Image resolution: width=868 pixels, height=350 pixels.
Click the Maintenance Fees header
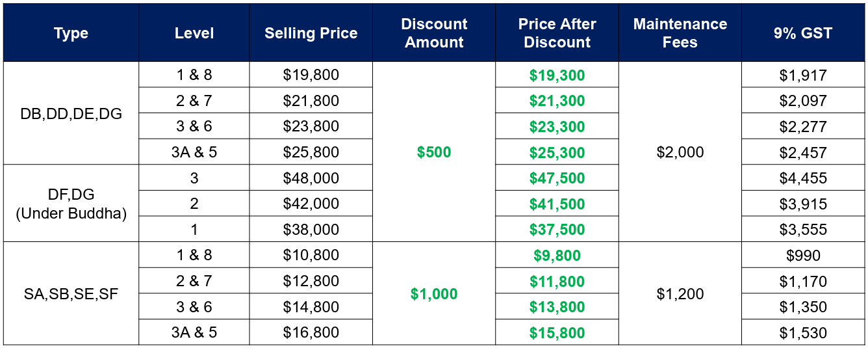click(680, 33)
